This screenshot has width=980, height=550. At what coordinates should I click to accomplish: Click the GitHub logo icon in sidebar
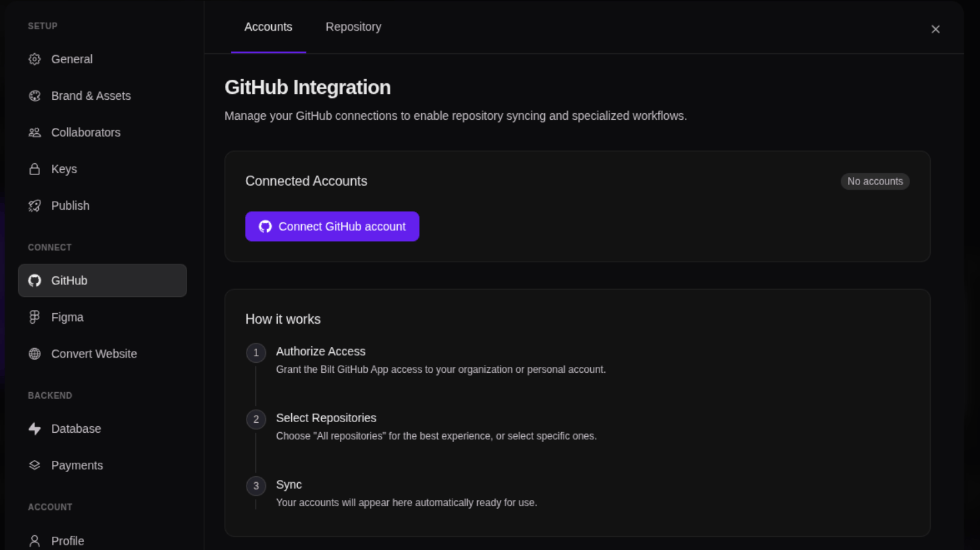coord(35,280)
